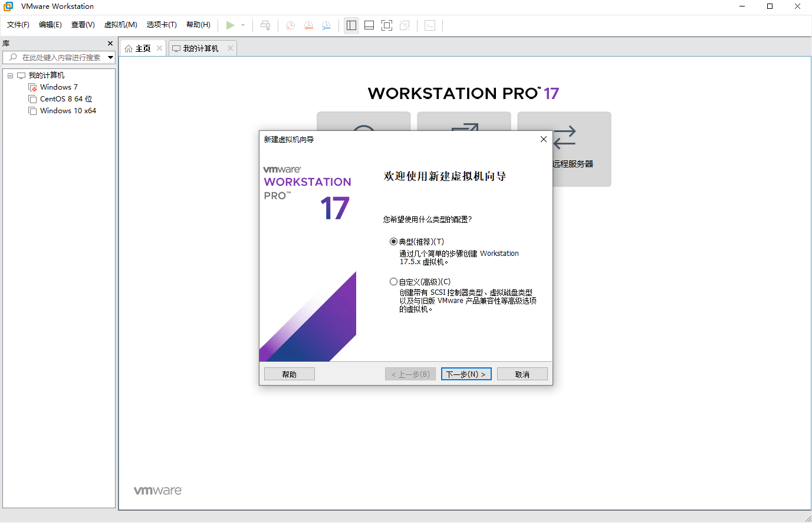
Task: Click the 下一步(N) button
Action: point(466,374)
